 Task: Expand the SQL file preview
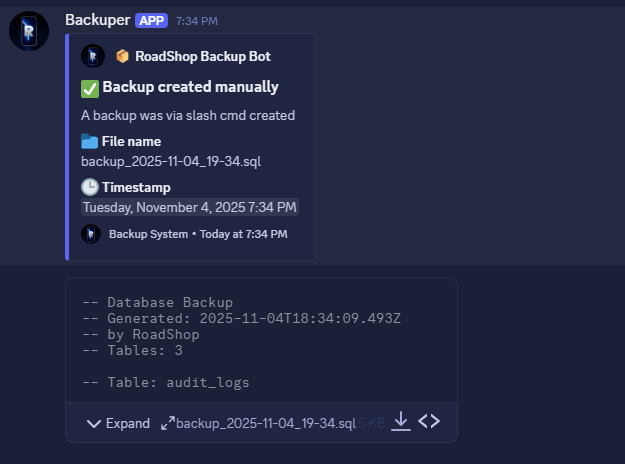click(x=118, y=423)
